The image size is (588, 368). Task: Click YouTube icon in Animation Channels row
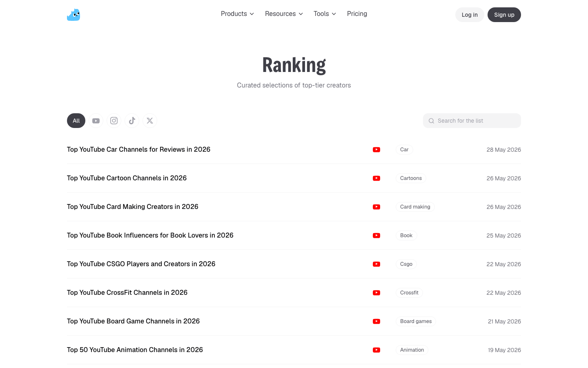(x=376, y=350)
